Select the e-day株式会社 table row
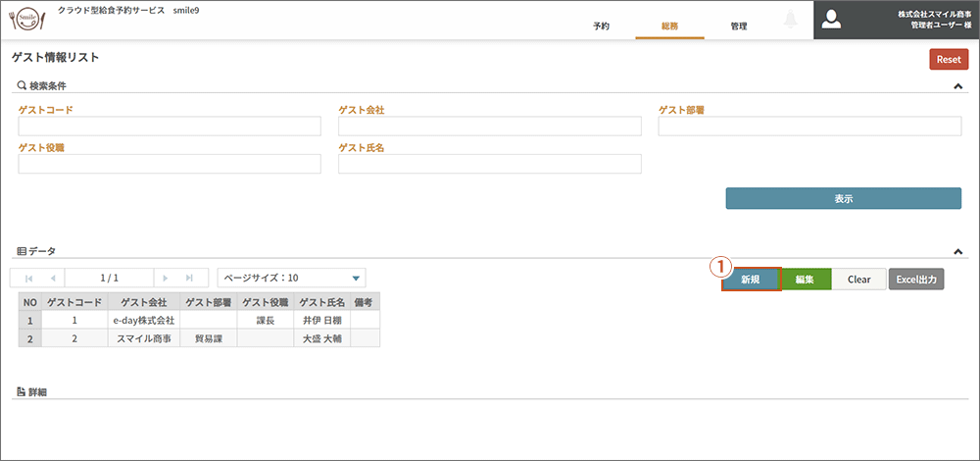Screen dimensions: 980x461 click(199, 320)
